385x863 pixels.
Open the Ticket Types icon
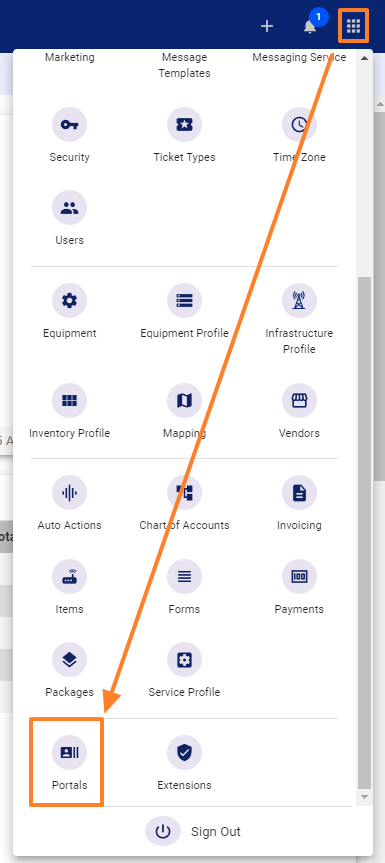pyautogui.click(x=184, y=124)
